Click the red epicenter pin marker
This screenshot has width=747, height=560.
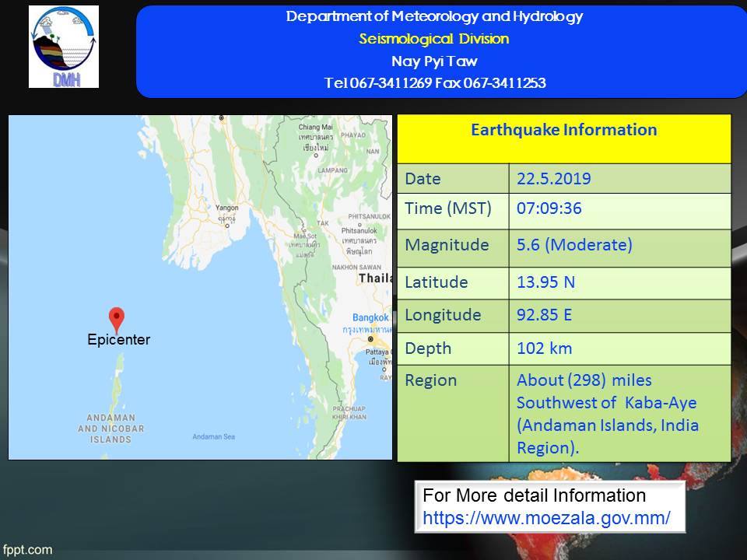(117, 318)
